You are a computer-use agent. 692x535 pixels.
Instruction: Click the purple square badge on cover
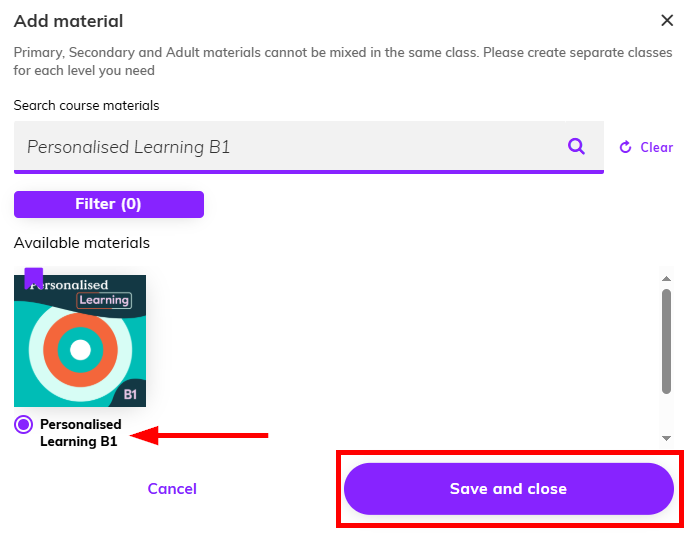(x=34, y=277)
